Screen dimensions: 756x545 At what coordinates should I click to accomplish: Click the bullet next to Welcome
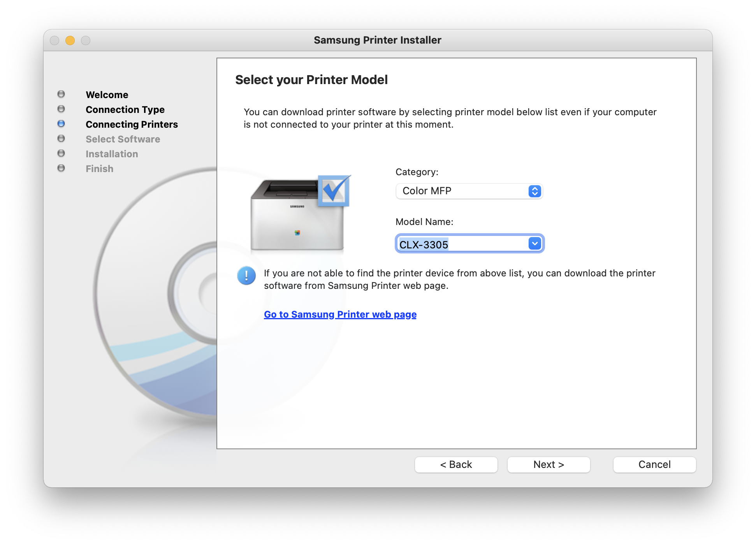[x=61, y=94]
